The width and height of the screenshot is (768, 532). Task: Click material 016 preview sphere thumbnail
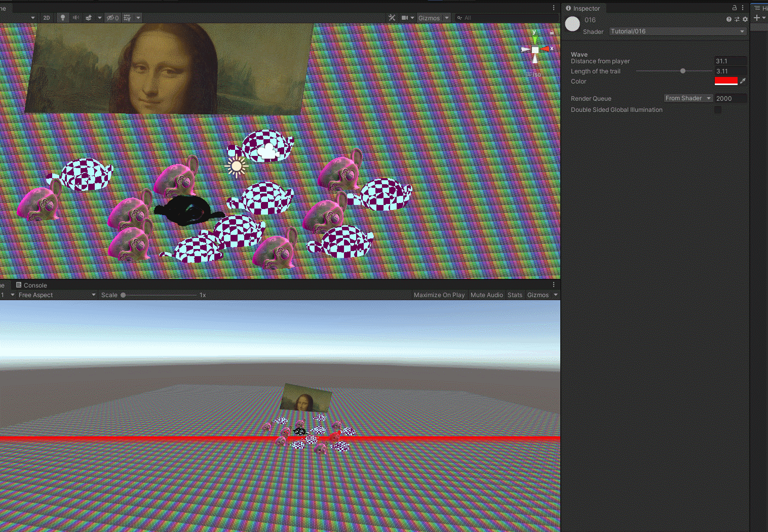(x=572, y=24)
